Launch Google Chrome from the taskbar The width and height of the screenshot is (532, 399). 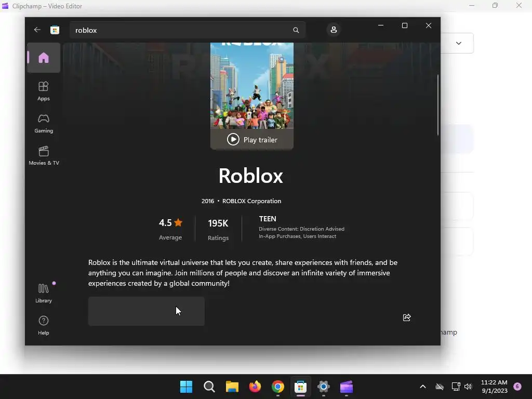point(278,387)
